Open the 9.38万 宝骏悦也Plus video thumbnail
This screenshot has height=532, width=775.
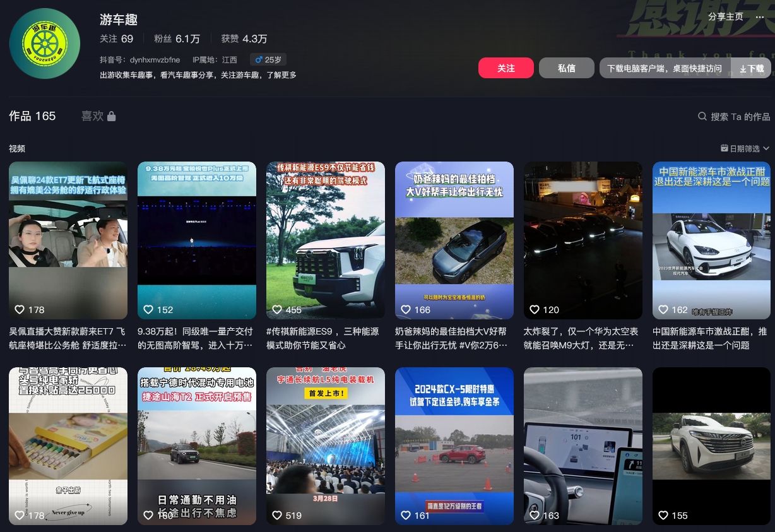[197, 240]
